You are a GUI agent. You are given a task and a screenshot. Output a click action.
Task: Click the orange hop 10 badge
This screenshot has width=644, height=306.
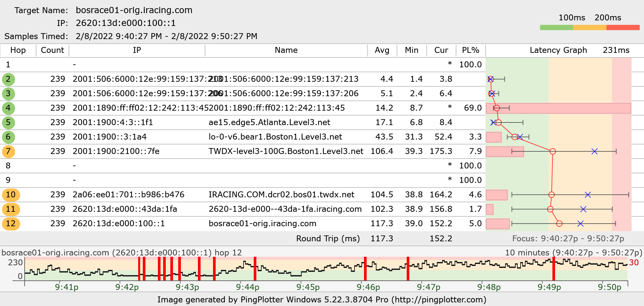11,195
